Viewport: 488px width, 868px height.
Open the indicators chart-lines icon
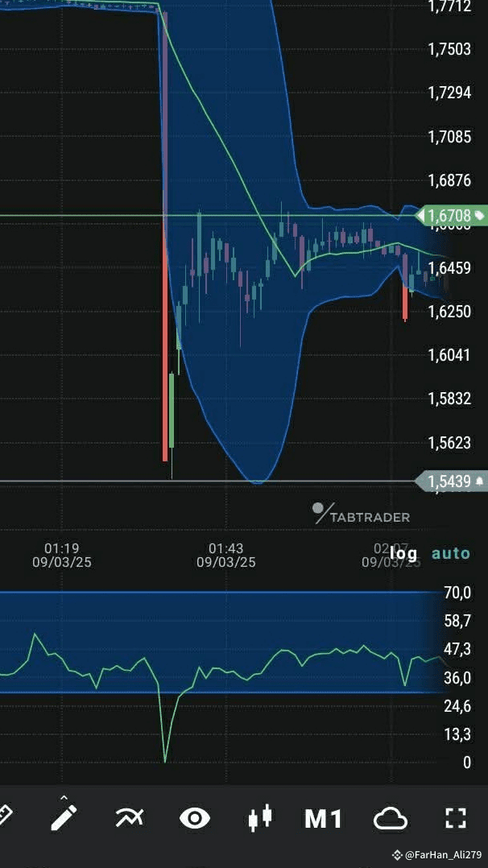pos(130,817)
